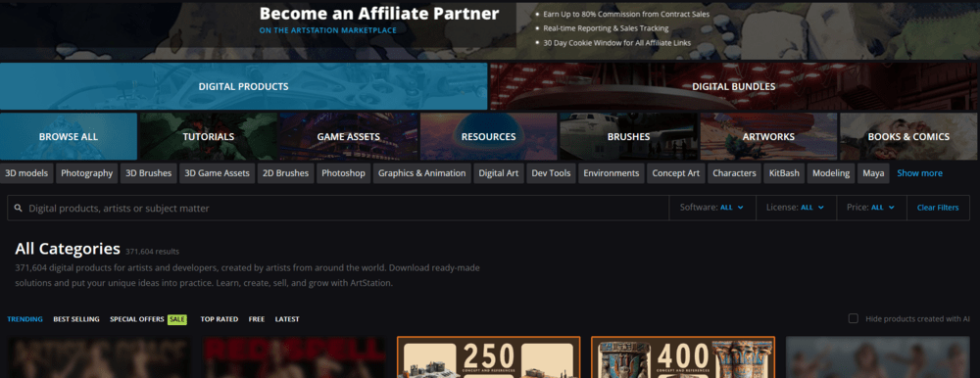
Task: Open the Software filter dropdown
Action: pos(711,208)
